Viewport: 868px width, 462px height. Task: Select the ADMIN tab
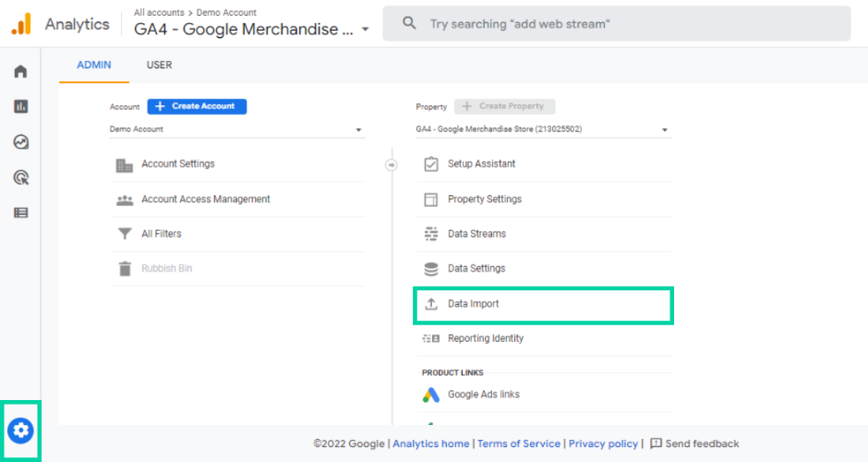click(x=93, y=65)
